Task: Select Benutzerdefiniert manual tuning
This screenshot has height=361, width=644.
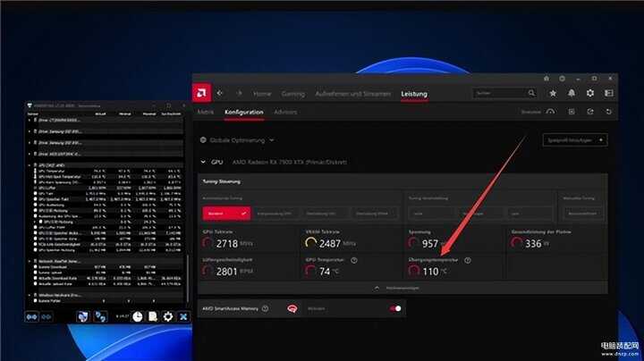Action: click(x=583, y=214)
